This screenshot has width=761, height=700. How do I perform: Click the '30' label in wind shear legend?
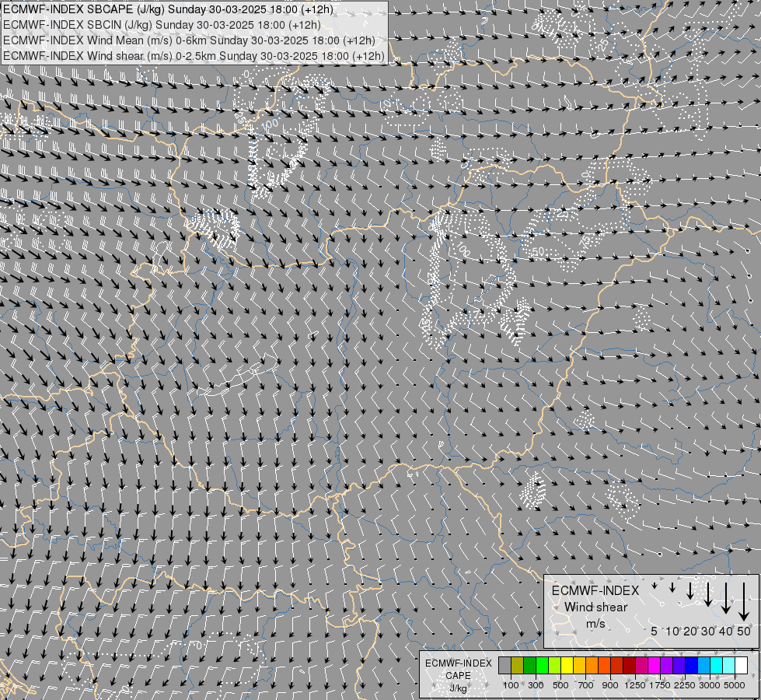(707, 631)
